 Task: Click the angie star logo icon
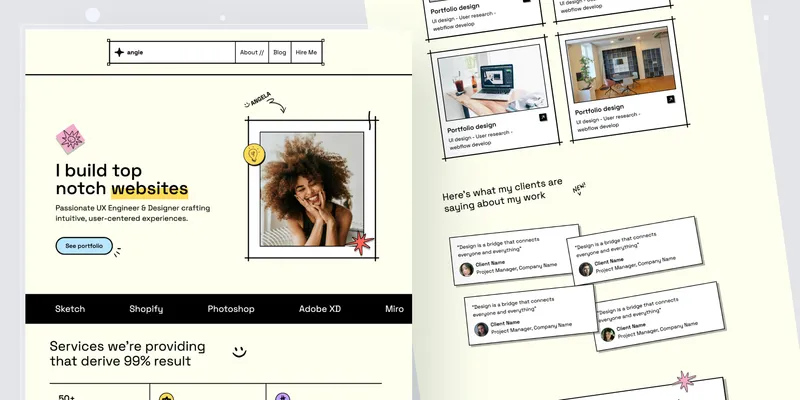pos(119,52)
